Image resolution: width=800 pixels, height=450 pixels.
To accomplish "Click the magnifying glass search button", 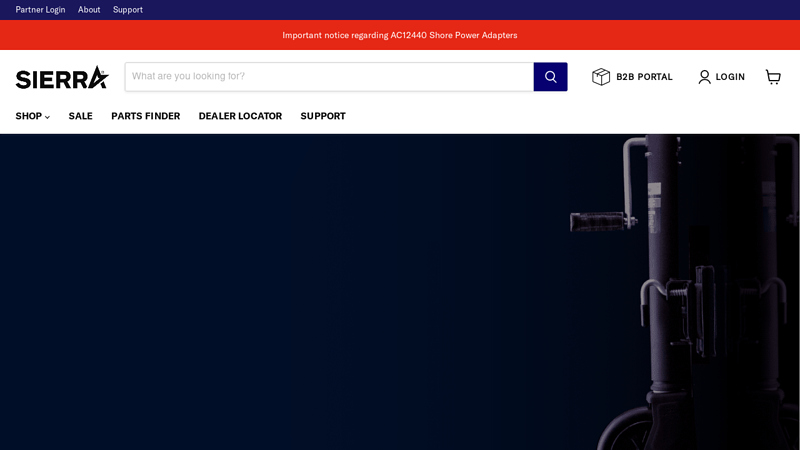I will 551,77.
